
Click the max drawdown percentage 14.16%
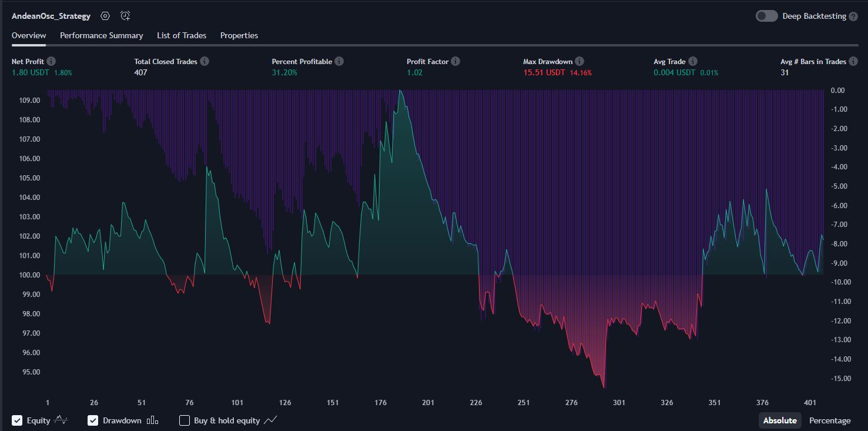point(581,73)
